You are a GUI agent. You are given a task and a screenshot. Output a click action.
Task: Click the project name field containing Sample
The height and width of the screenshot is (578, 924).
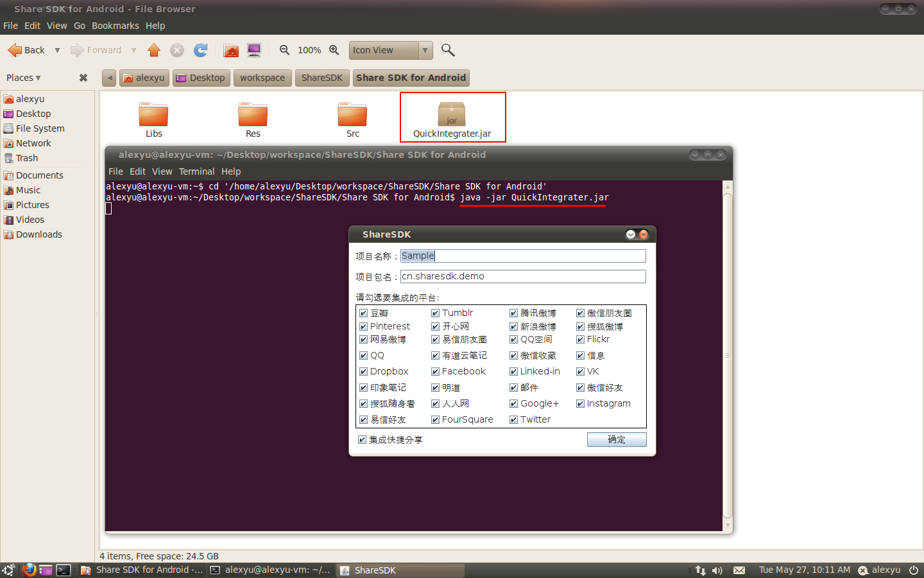pos(523,256)
